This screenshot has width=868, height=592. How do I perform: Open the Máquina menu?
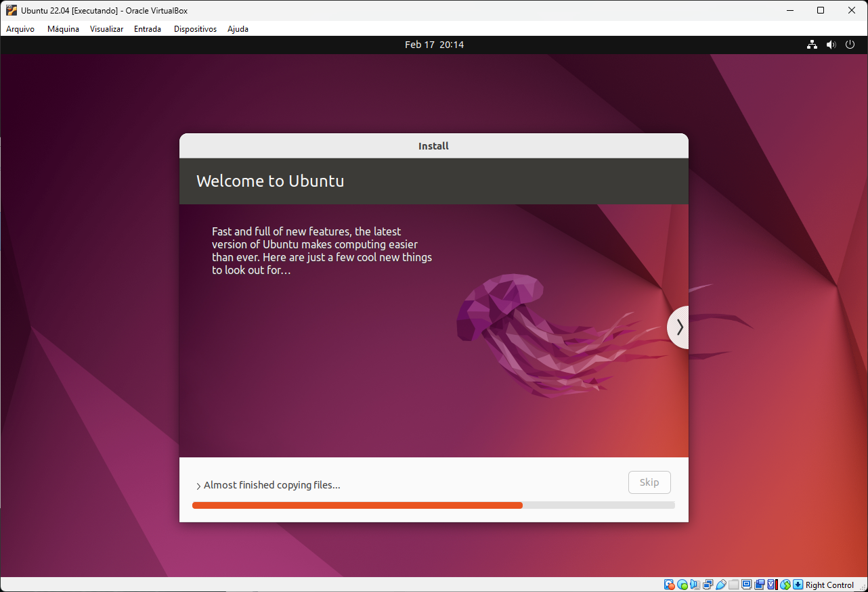tap(63, 29)
